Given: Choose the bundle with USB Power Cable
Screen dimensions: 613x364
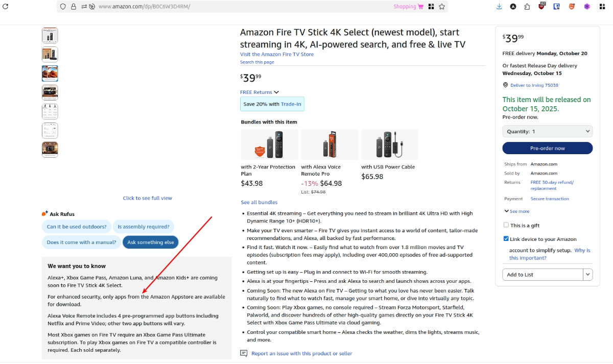Looking at the screenshot, I should [390, 145].
